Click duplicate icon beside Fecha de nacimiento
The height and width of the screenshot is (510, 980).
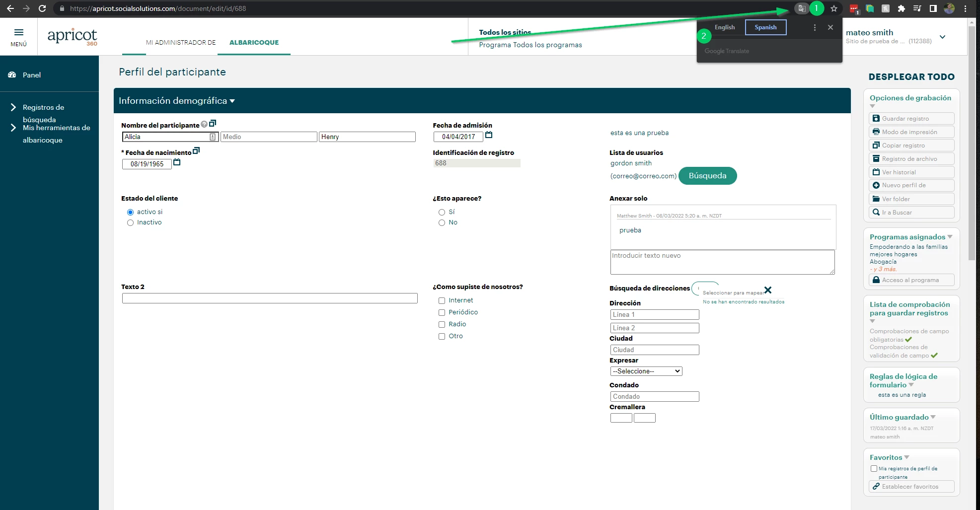click(196, 150)
